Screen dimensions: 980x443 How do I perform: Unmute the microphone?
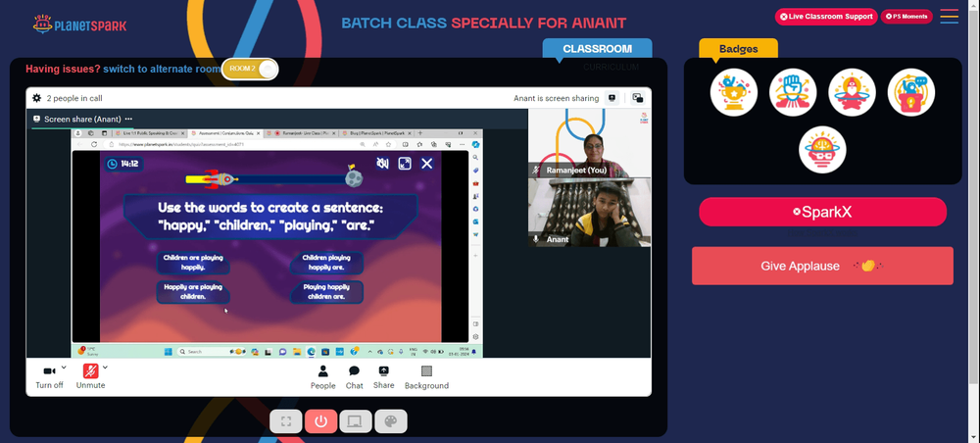coord(90,377)
